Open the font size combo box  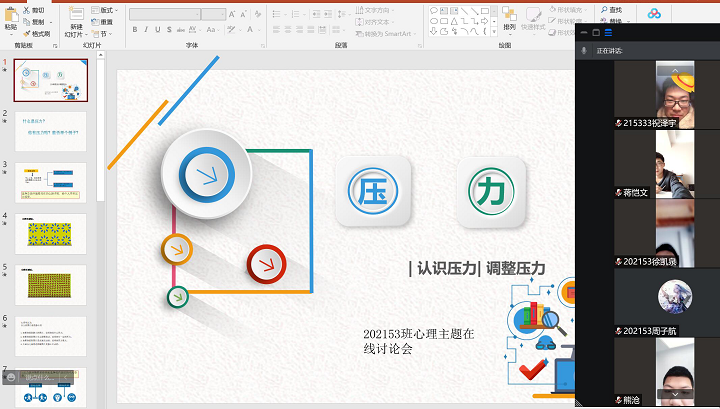214,15
